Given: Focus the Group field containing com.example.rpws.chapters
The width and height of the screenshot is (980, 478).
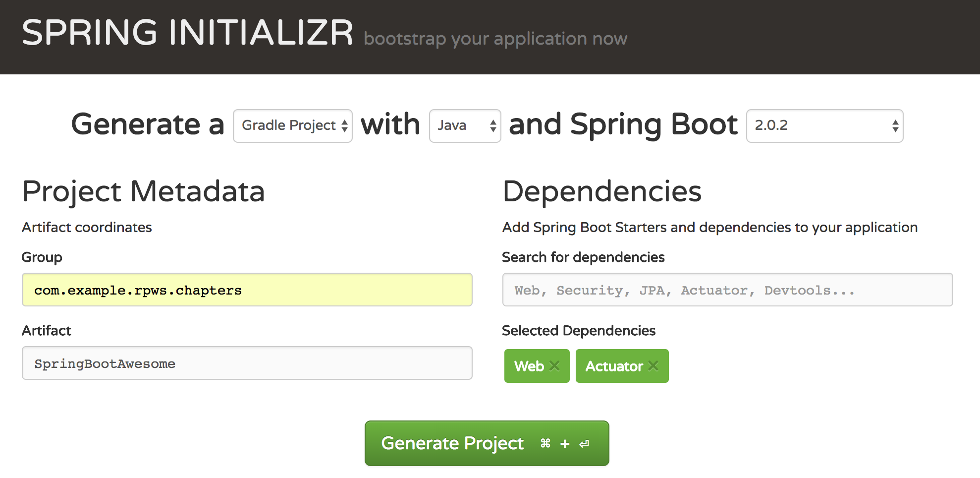Looking at the screenshot, I should tap(247, 290).
